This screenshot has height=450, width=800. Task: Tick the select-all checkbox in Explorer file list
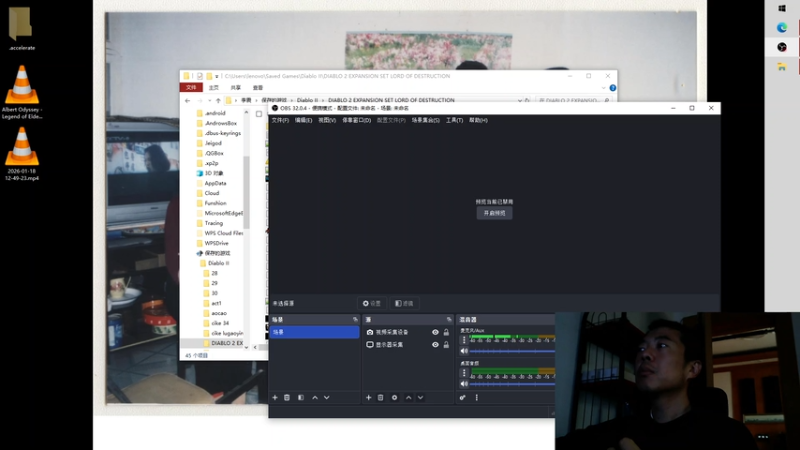point(259,114)
